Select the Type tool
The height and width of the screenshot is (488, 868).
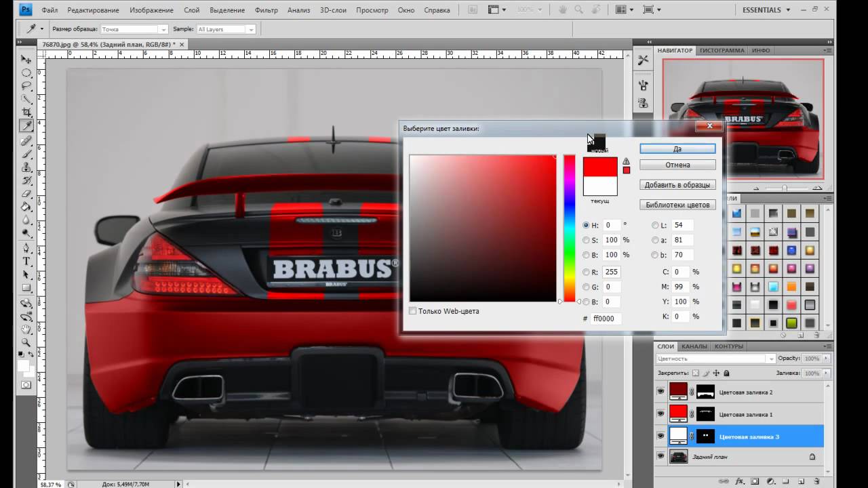coord(26,261)
